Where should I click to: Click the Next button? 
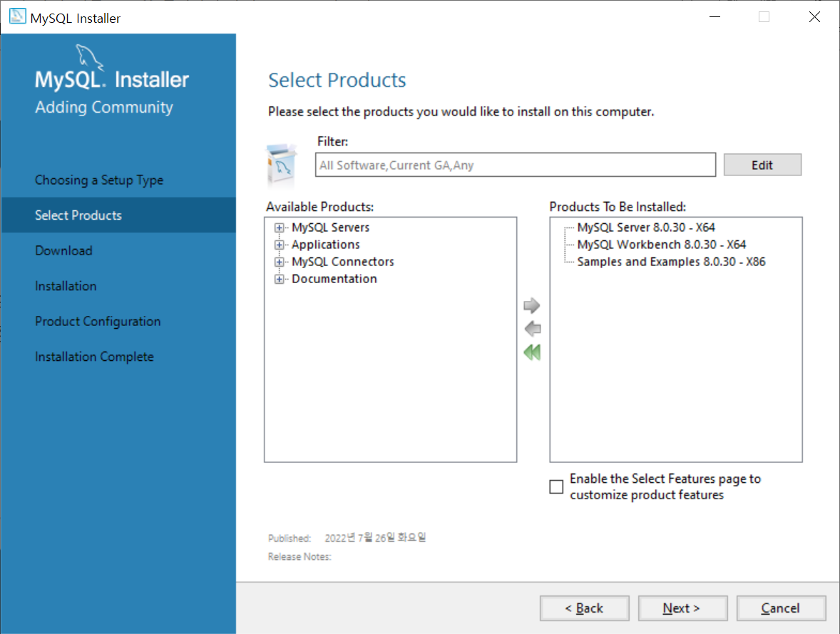coord(682,608)
